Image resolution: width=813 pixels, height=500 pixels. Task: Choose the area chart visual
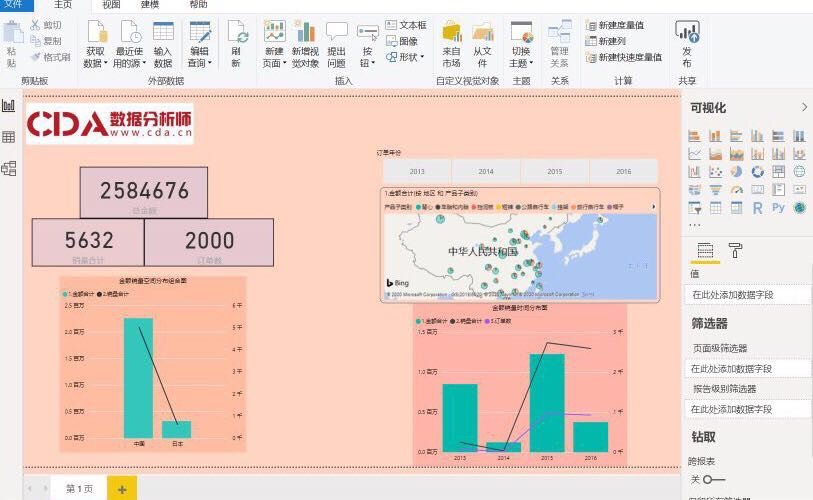pyautogui.click(x=715, y=154)
